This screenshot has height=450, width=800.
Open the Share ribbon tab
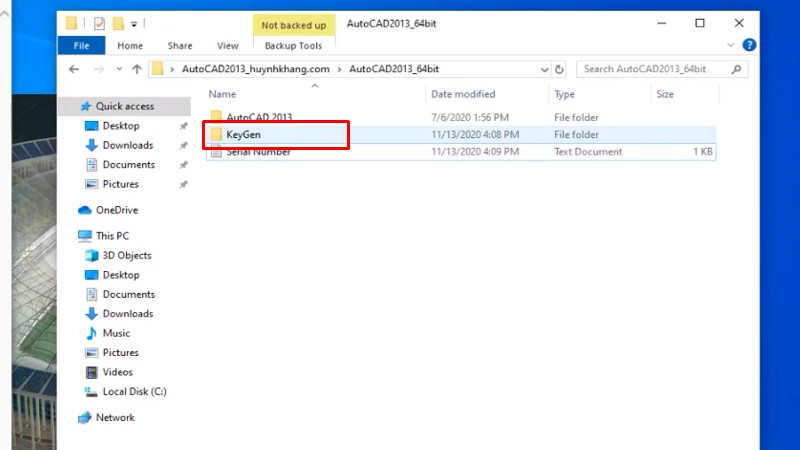180,45
